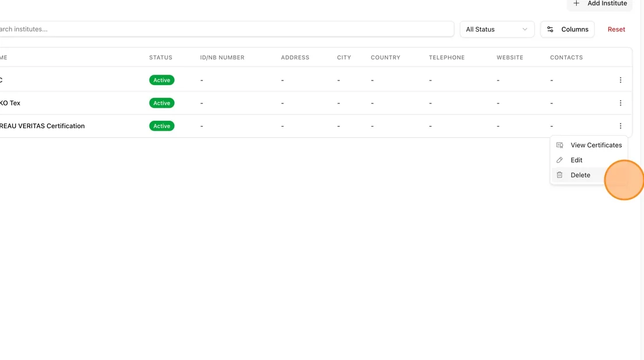Click the WEBSITE column header

[509, 58]
